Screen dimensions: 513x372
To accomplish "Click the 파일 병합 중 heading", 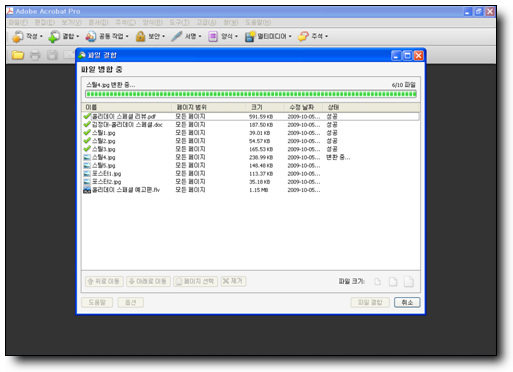I will 102,69.
